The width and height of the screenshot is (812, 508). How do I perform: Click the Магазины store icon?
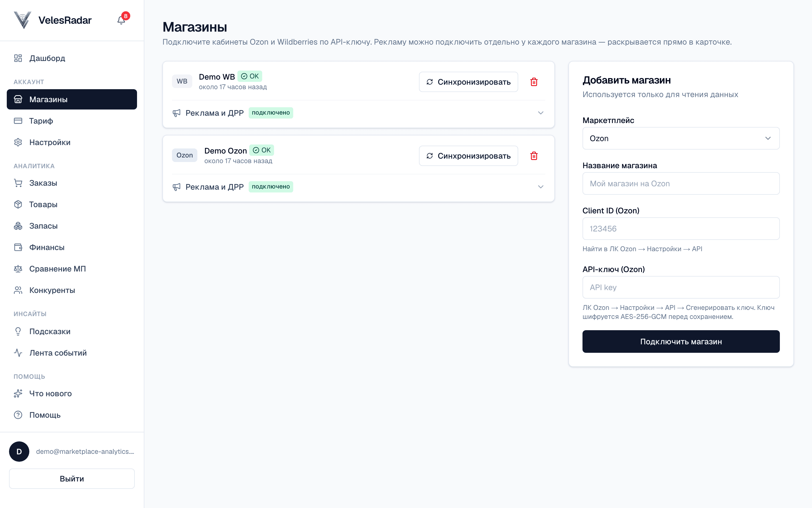[x=18, y=99]
